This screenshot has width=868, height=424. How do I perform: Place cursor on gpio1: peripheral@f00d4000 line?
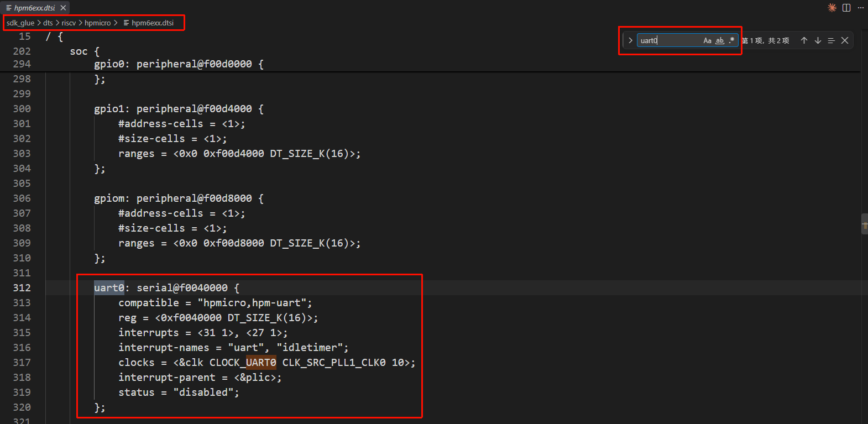tap(179, 109)
